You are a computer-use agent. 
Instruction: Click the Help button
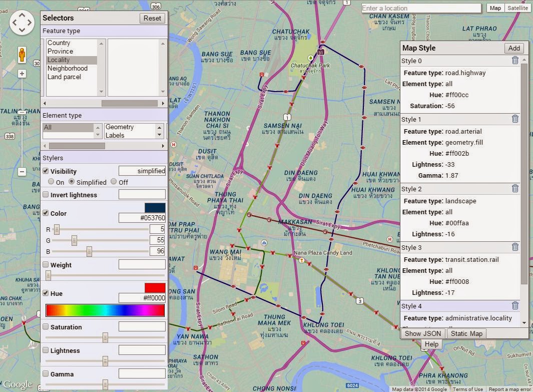coord(431,344)
